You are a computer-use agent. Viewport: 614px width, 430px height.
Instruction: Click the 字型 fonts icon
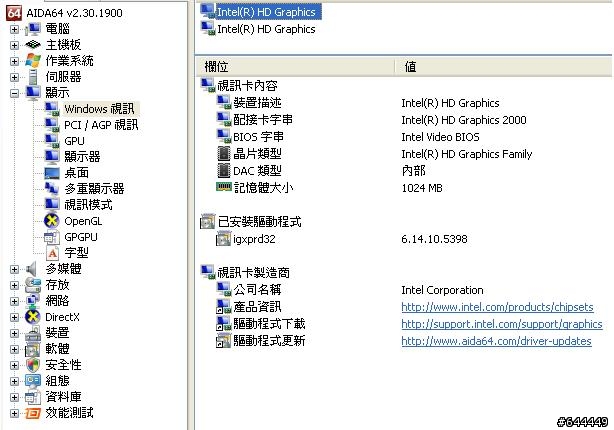pyautogui.click(x=52, y=253)
